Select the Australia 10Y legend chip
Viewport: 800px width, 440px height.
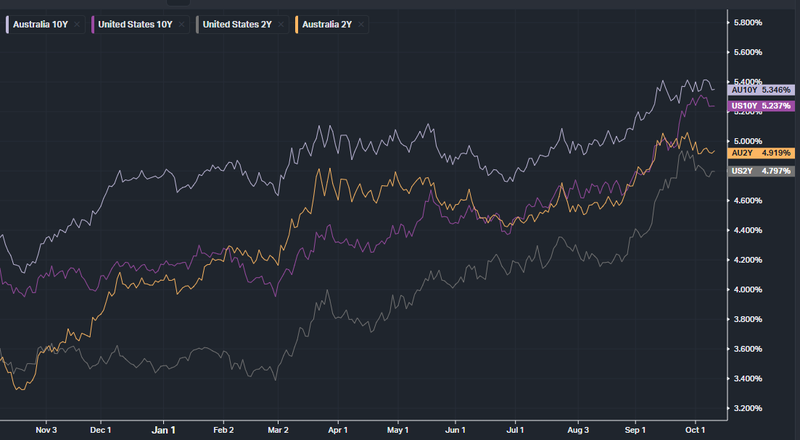[45, 25]
